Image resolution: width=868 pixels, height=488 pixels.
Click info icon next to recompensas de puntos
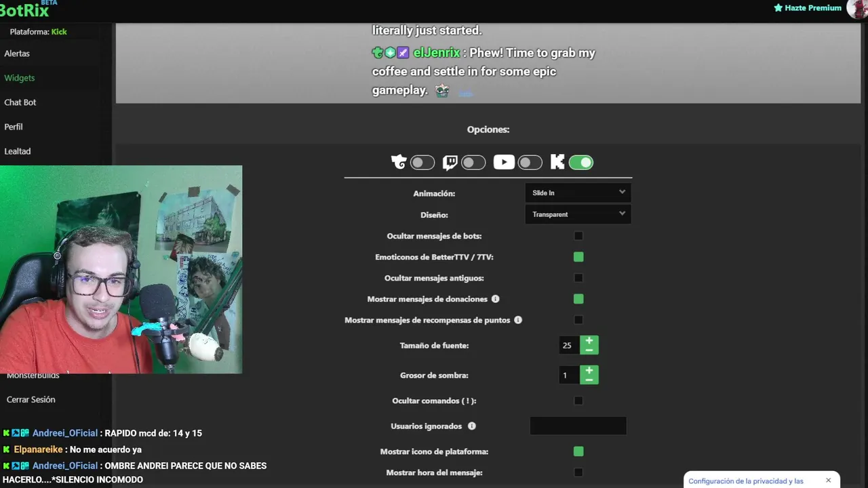pos(518,320)
